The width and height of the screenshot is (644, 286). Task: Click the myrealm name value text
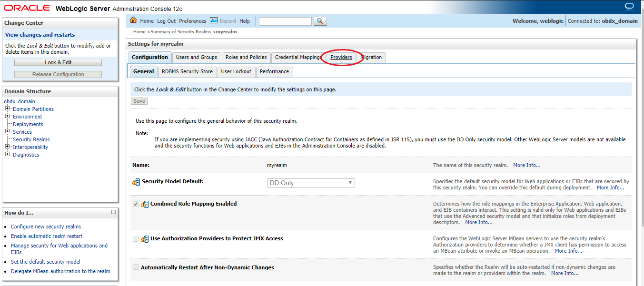pyautogui.click(x=277, y=165)
